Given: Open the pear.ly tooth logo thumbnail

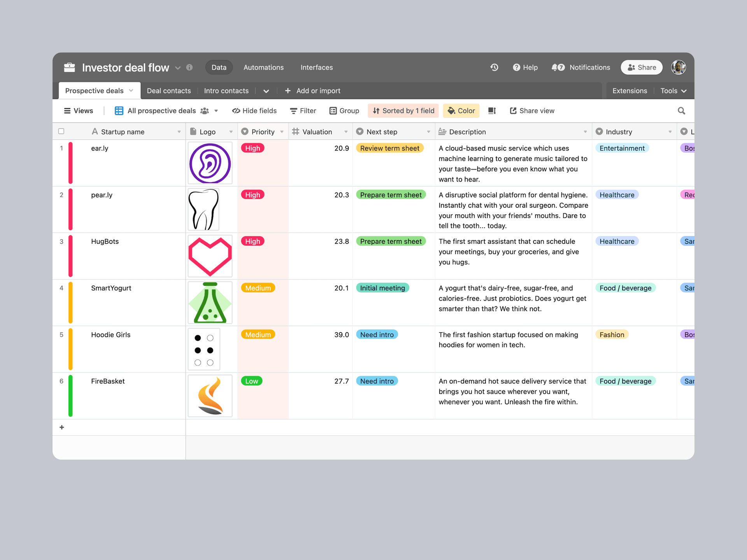Looking at the screenshot, I should [203, 209].
